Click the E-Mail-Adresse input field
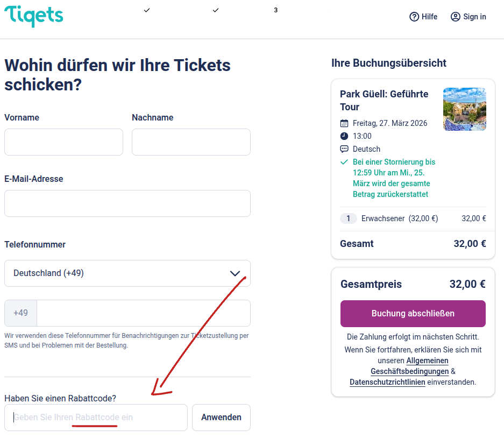 [127, 203]
